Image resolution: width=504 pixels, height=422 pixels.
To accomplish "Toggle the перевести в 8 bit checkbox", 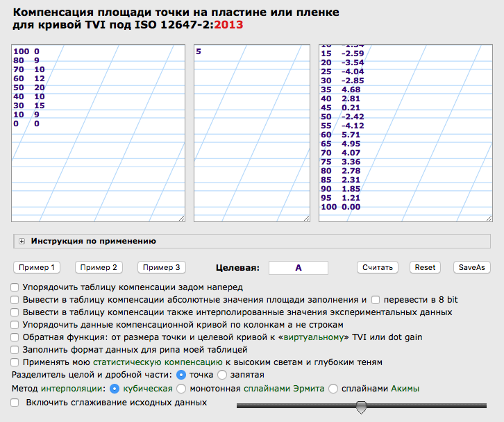I will [376, 300].
